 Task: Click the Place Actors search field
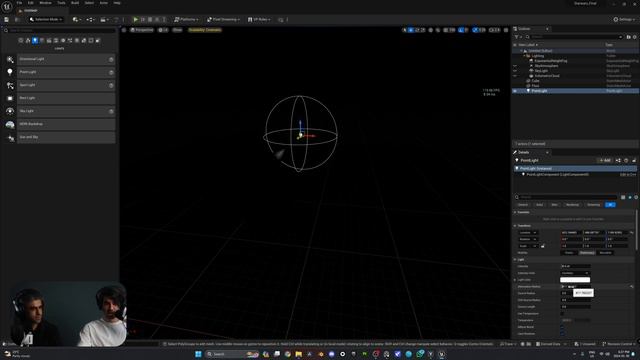point(59,30)
